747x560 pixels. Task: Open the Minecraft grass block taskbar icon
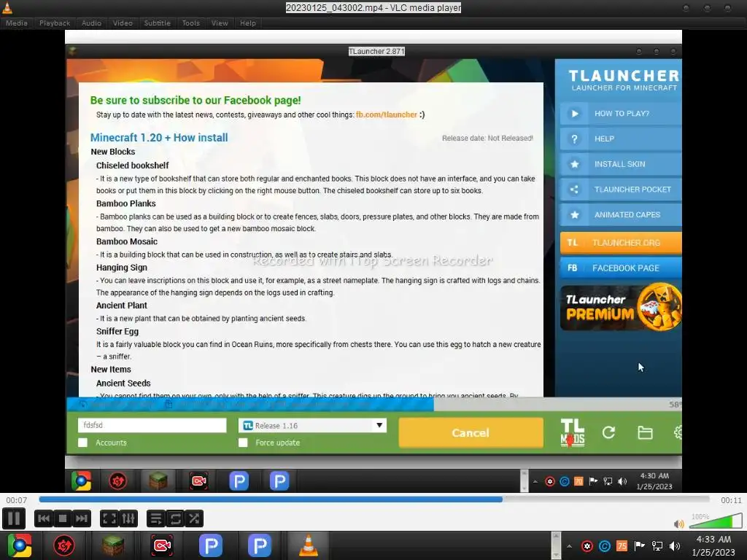113,545
